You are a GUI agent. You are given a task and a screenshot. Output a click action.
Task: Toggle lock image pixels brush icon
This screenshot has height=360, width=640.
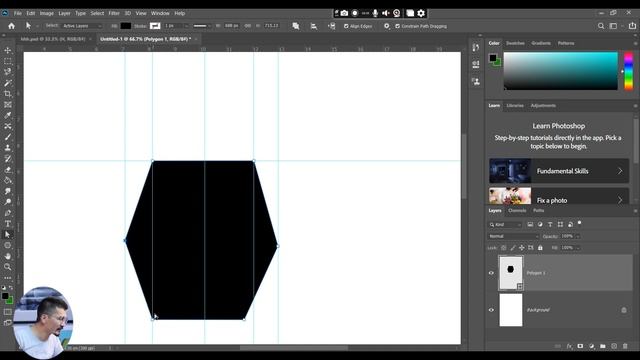coord(513,248)
